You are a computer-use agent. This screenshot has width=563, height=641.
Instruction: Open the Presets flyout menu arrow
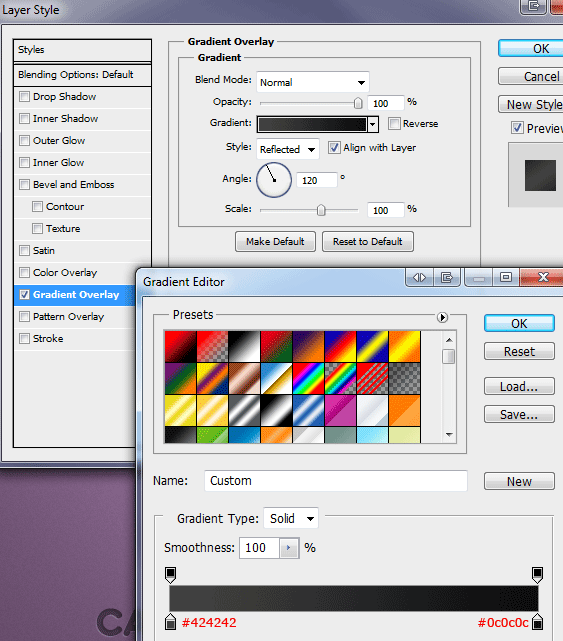442,317
